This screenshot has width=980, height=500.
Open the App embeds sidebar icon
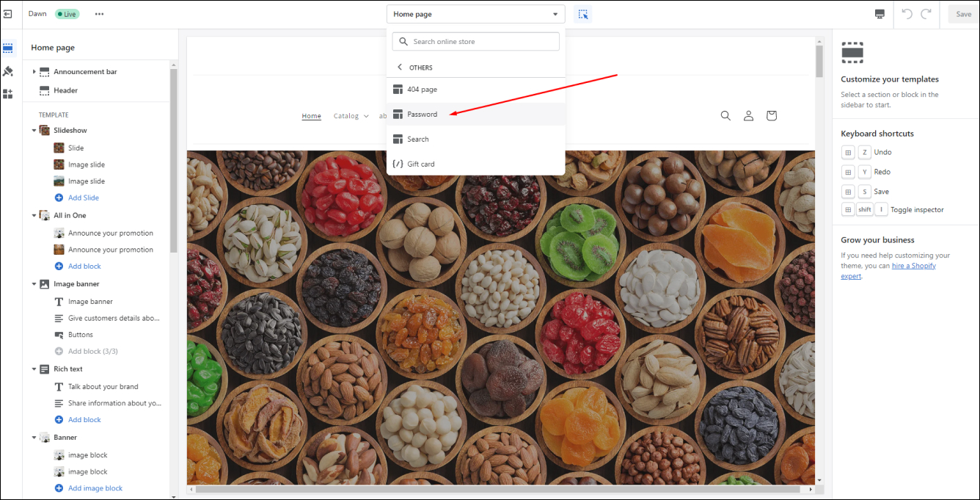click(x=8, y=94)
